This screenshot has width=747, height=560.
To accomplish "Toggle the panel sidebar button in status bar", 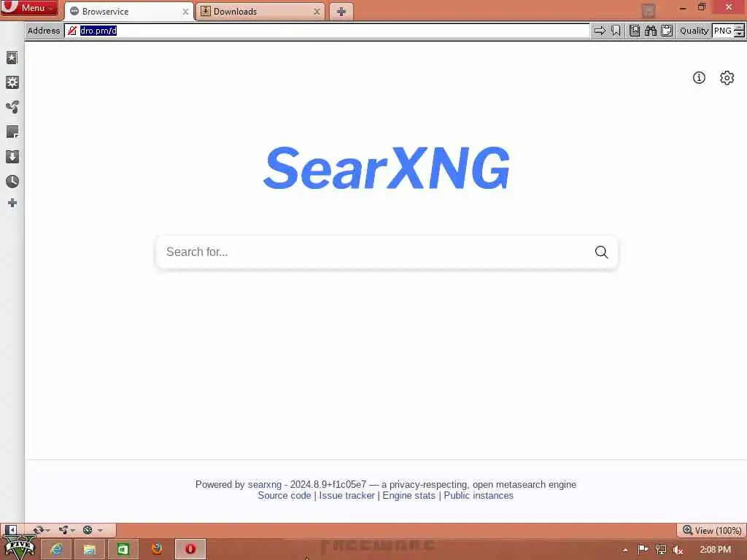I will [10, 530].
